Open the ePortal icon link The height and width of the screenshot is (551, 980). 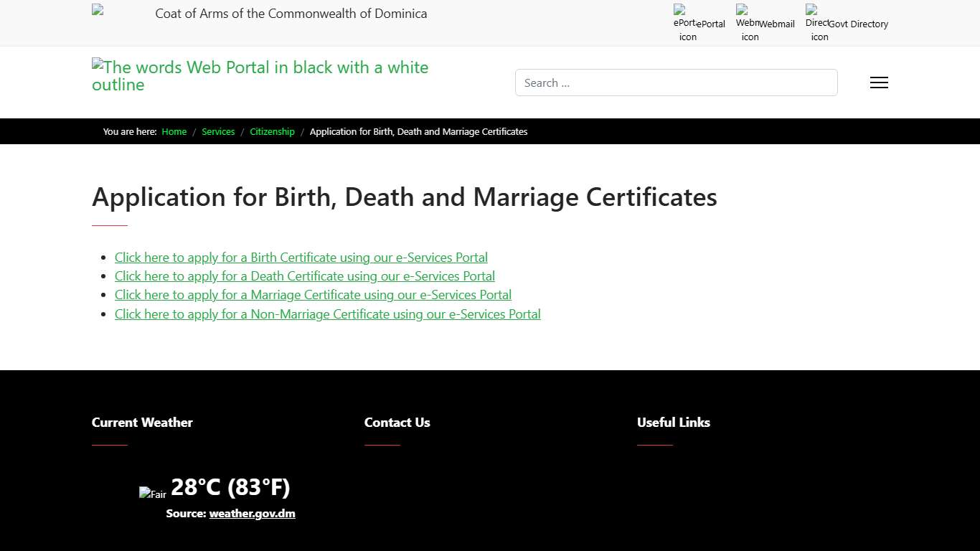698,22
